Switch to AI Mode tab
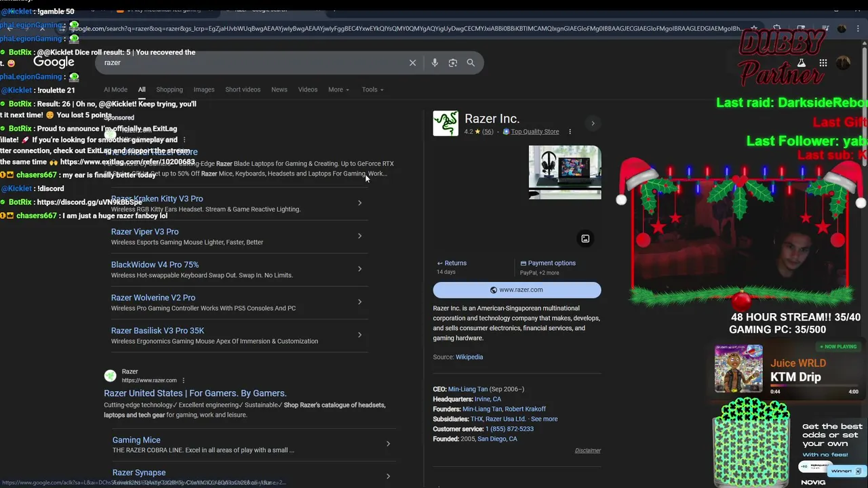Image resolution: width=868 pixels, height=488 pixels. coord(115,89)
